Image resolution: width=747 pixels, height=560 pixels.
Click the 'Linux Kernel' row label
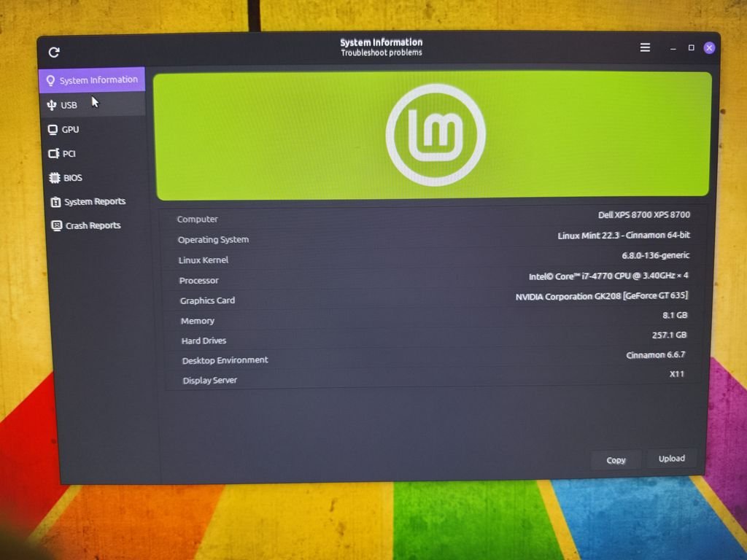pyautogui.click(x=203, y=260)
